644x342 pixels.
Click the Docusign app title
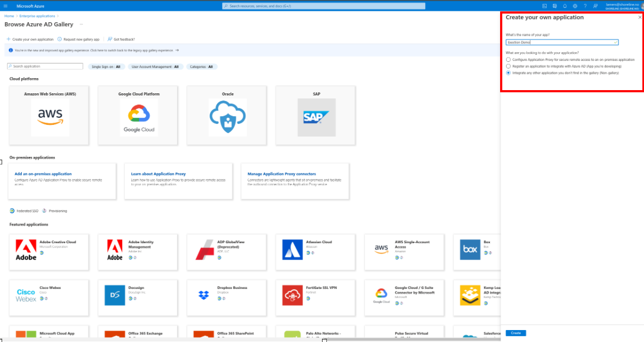[136, 288]
